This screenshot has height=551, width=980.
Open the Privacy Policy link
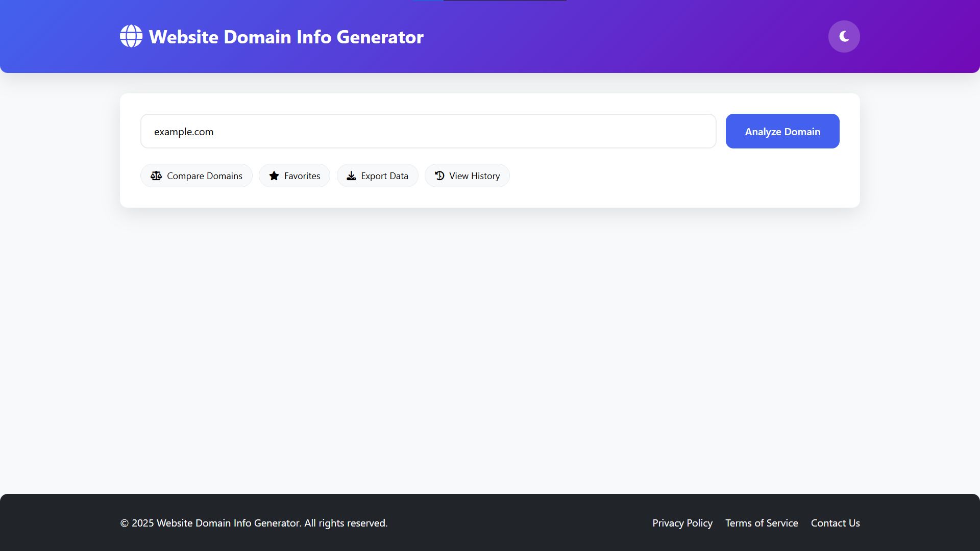[682, 523]
